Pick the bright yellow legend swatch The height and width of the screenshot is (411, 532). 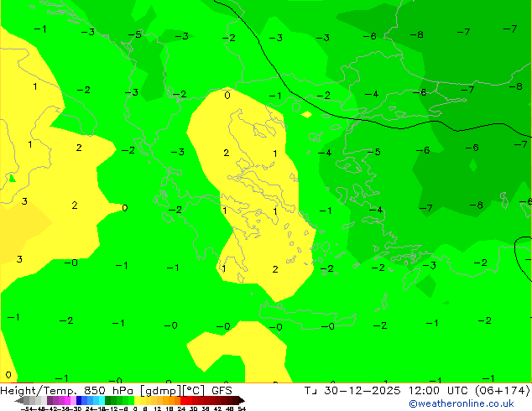[x=137, y=400]
